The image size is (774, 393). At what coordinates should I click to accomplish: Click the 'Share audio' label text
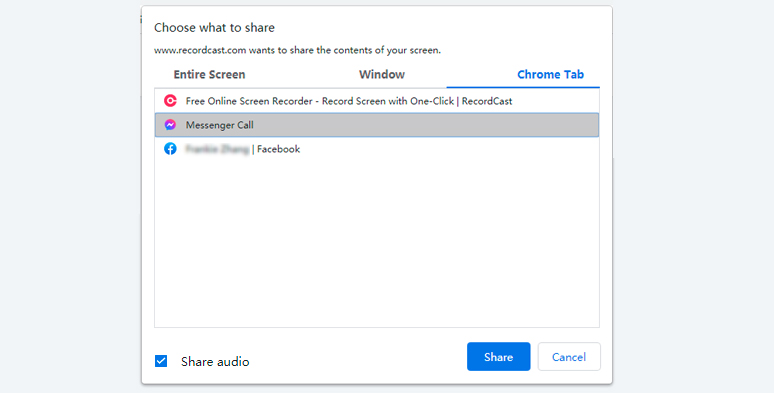click(x=215, y=361)
